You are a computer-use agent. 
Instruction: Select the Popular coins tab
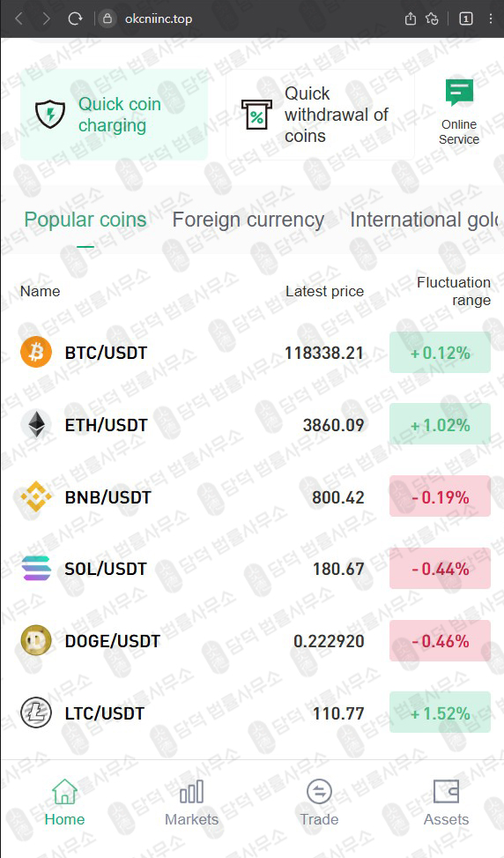pyautogui.click(x=85, y=220)
